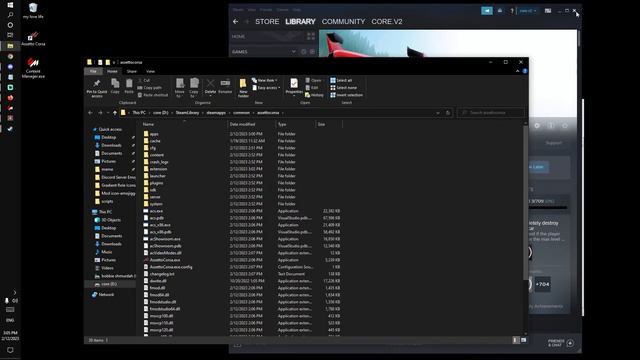Click Steam Big Picture mode icon
Viewport: 640px width, 360px height.
[548, 11]
